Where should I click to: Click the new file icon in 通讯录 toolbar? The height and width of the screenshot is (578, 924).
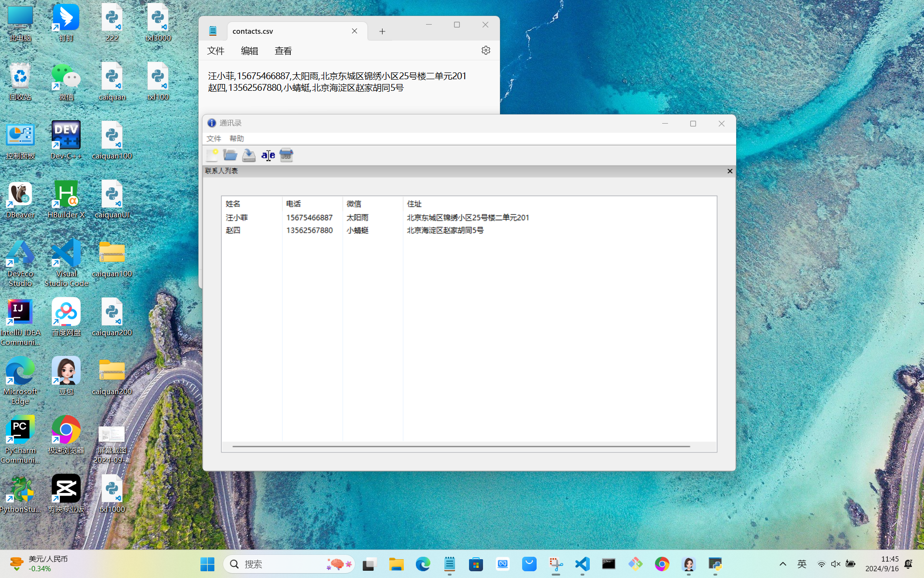(x=212, y=155)
